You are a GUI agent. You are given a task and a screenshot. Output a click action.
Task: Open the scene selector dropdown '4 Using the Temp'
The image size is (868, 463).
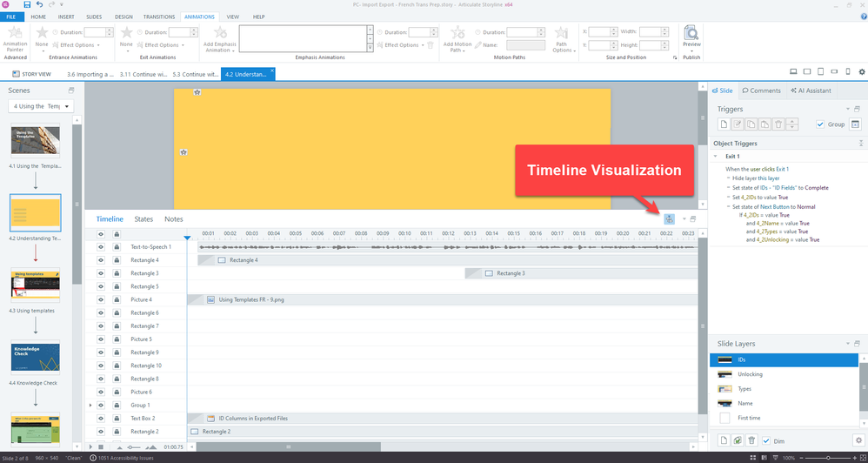(x=41, y=106)
